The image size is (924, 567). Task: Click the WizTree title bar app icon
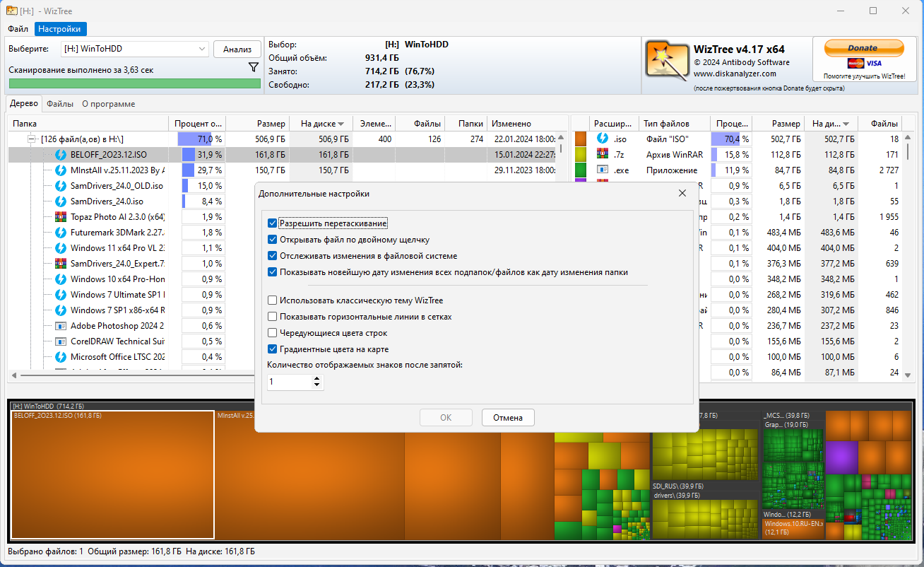pyautogui.click(x=12, y=11)
